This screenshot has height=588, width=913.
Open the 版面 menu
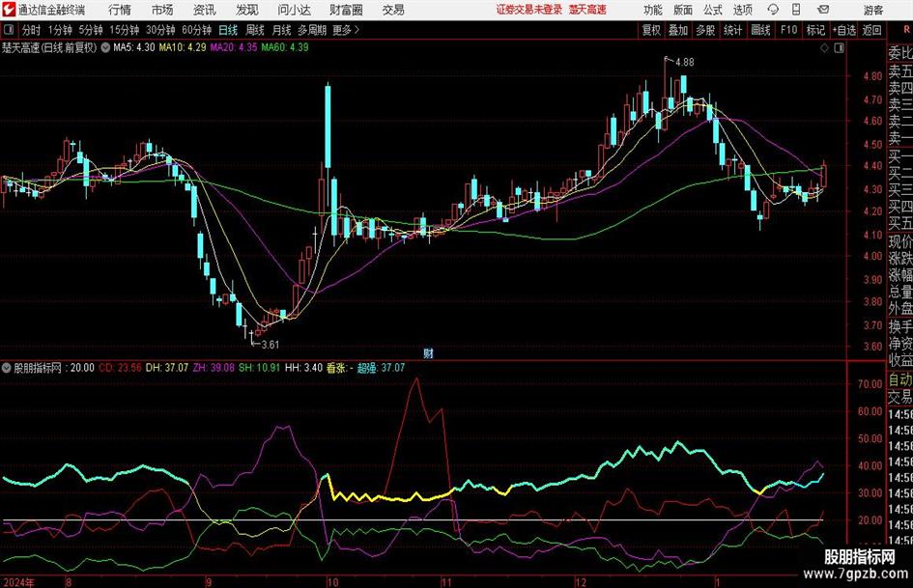coord(683,10)
